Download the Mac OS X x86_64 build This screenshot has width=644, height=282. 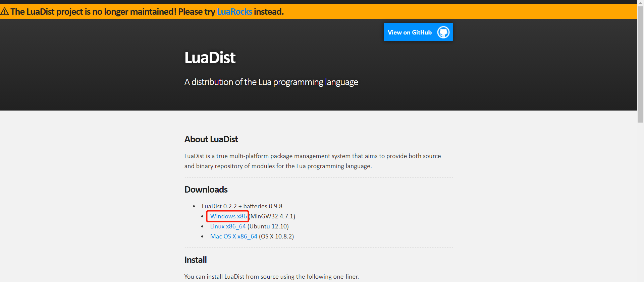(x=233, y=236)
